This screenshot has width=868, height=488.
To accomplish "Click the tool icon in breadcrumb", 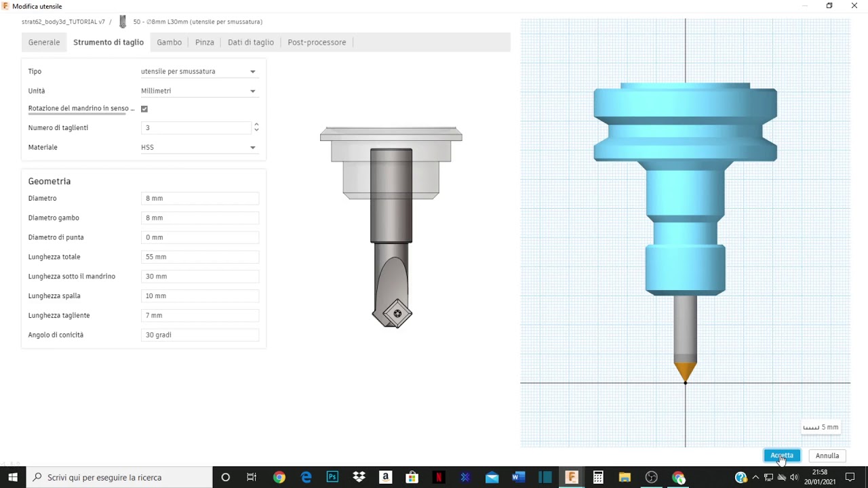I will point(123,22).
